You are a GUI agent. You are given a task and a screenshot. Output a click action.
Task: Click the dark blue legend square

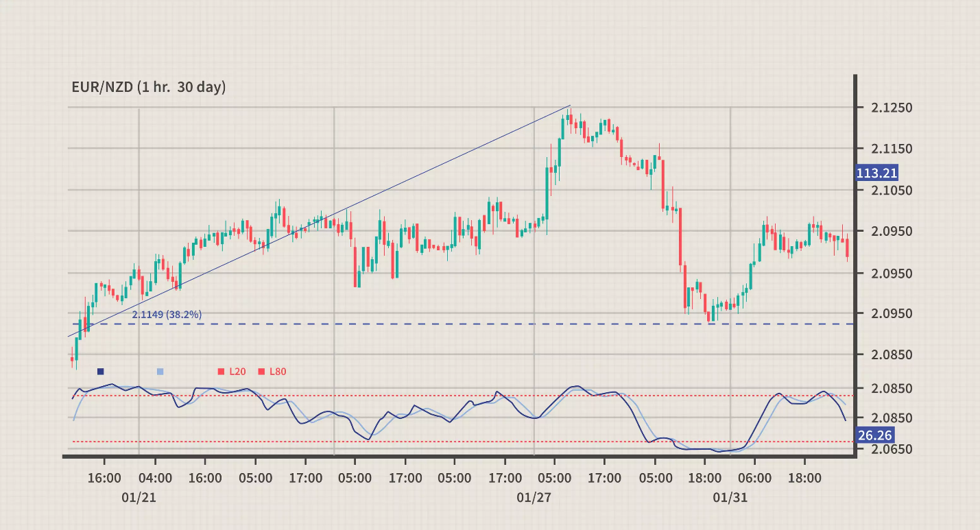[101, 372]
